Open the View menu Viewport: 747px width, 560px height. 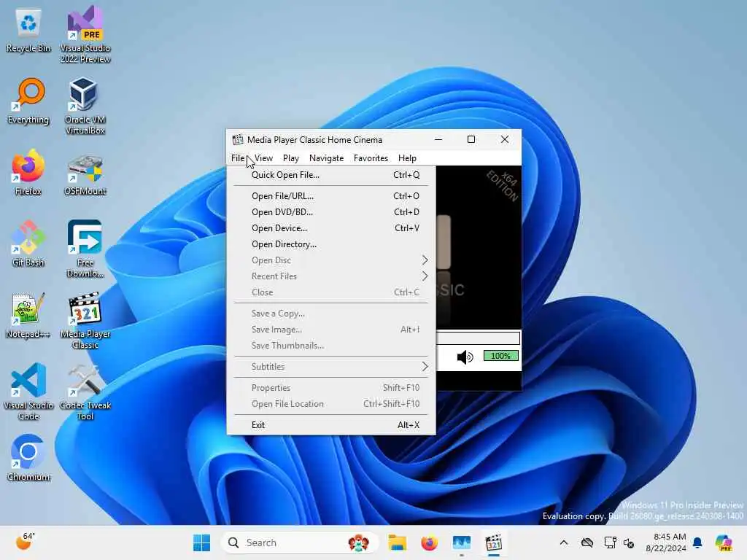(263, 158)
